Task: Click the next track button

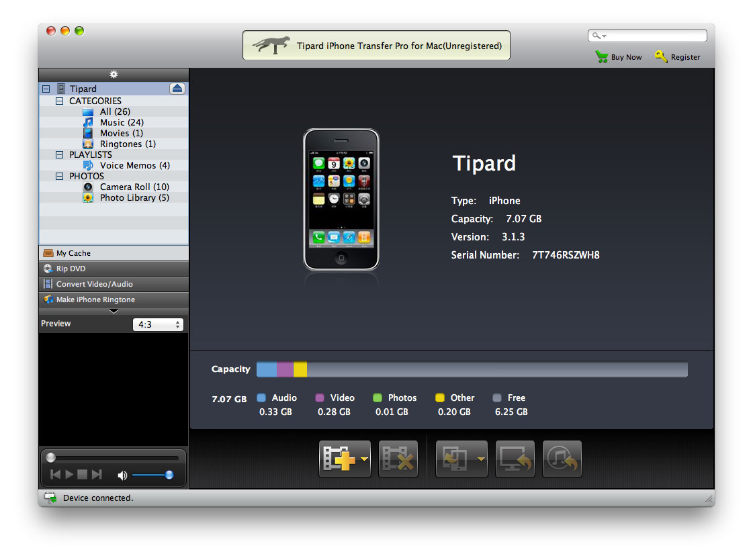Action: coord(97,475)
